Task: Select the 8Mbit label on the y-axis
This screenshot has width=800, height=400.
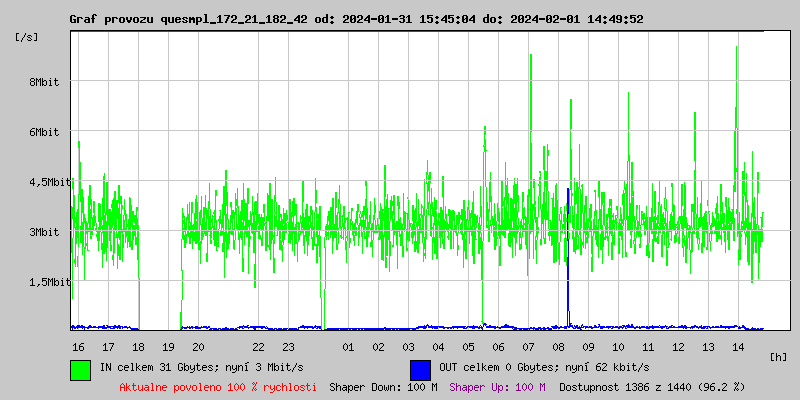Action: [x=44, y=82]
